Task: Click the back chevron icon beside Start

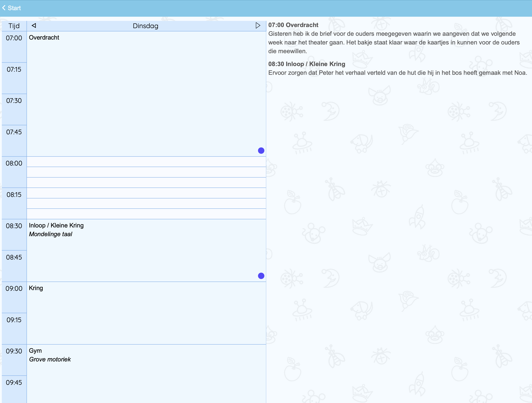Action: [x=4, y=8]
